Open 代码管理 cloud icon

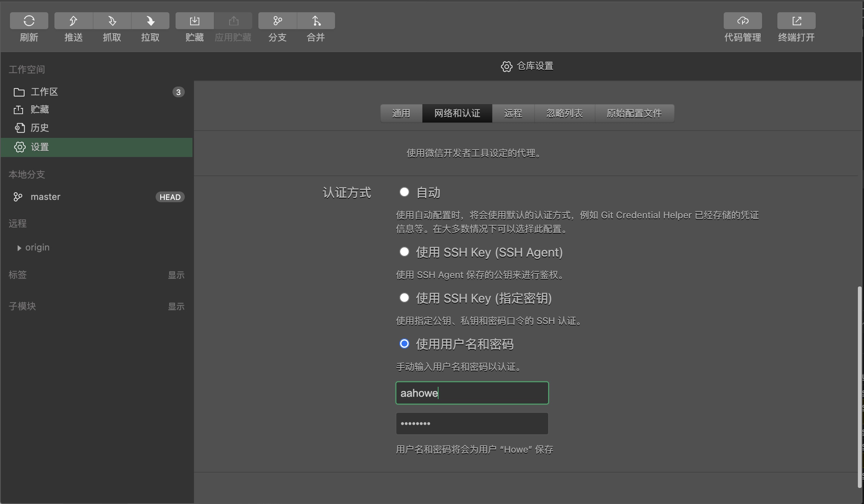coord(743,21)
